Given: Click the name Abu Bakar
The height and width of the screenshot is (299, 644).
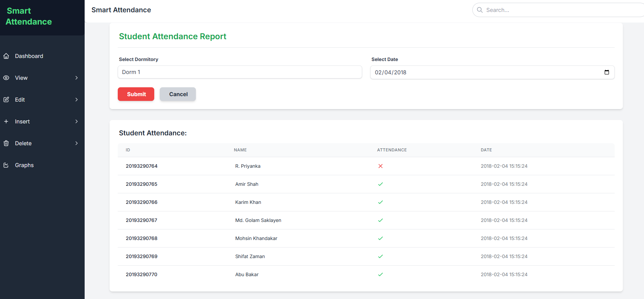Looking at the screenshot, I should (247, 274).
